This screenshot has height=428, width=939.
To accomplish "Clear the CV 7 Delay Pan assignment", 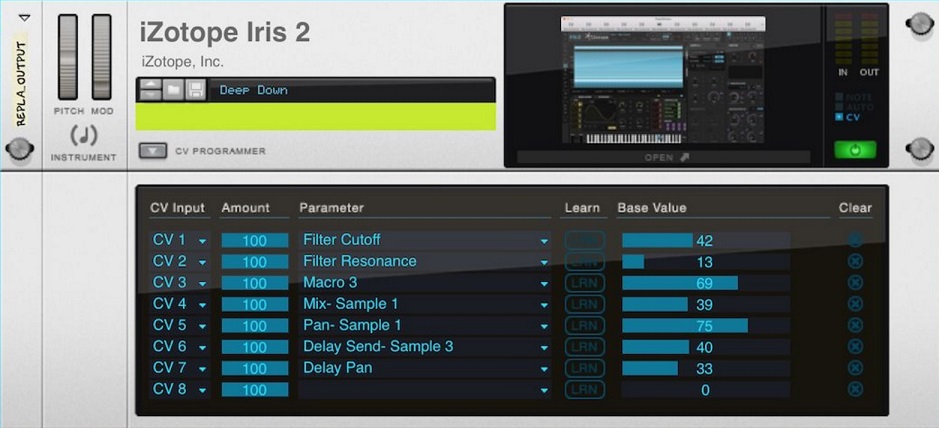I will pyautogui.click(x=855, y=368).
